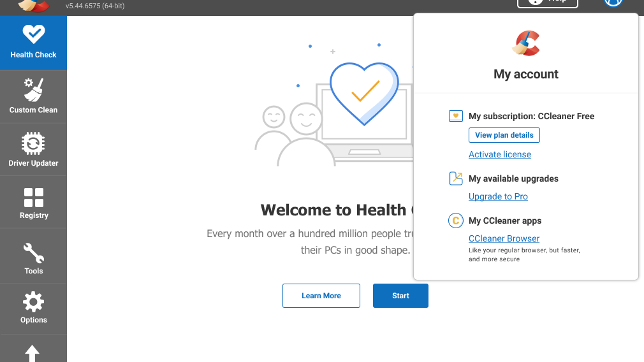The image size is (644, 362).
Task: Open the CCleaner Browser link
Action: pyautogui.click(x=504, y=238)
